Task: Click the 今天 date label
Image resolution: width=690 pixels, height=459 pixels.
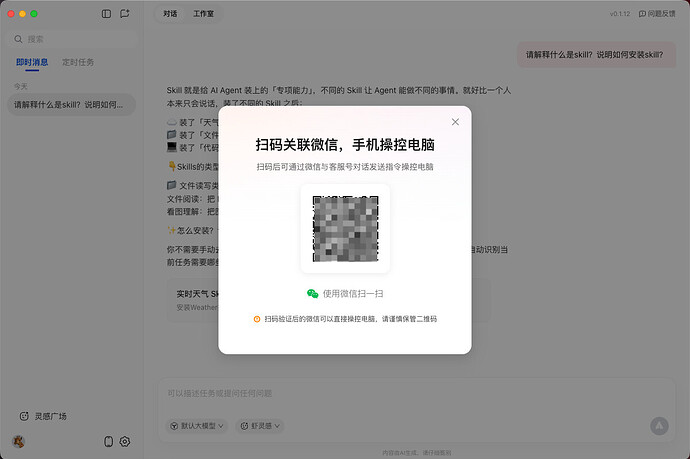Action: pyautogui.click(x=21, y=86)
